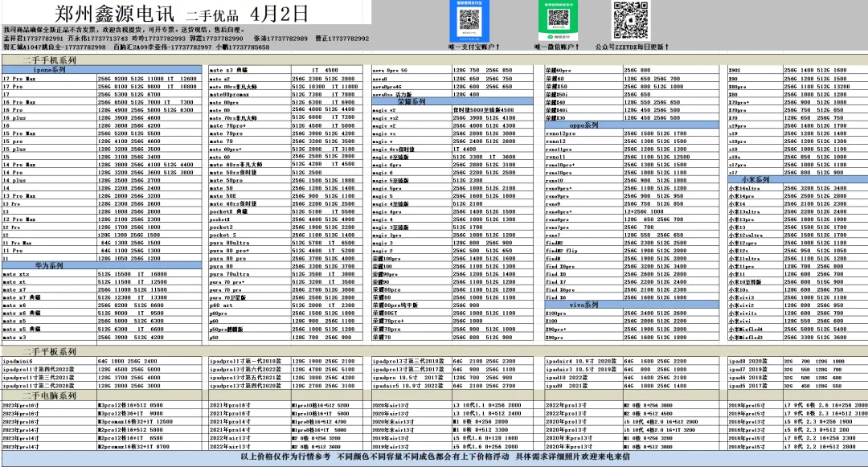Viewport: 868px width, 467px height.
Task: Open the green WeChat Pay QR code
Action: click(558, 20)
